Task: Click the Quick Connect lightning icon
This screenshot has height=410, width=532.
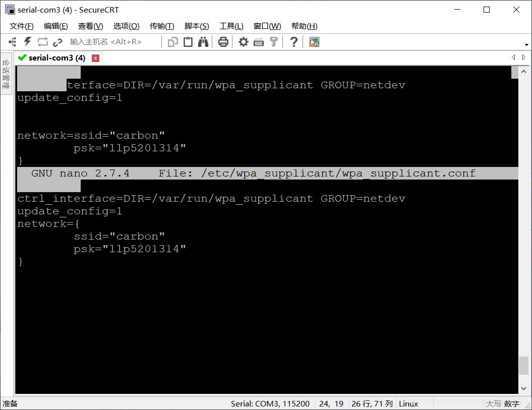Action: 27,42
